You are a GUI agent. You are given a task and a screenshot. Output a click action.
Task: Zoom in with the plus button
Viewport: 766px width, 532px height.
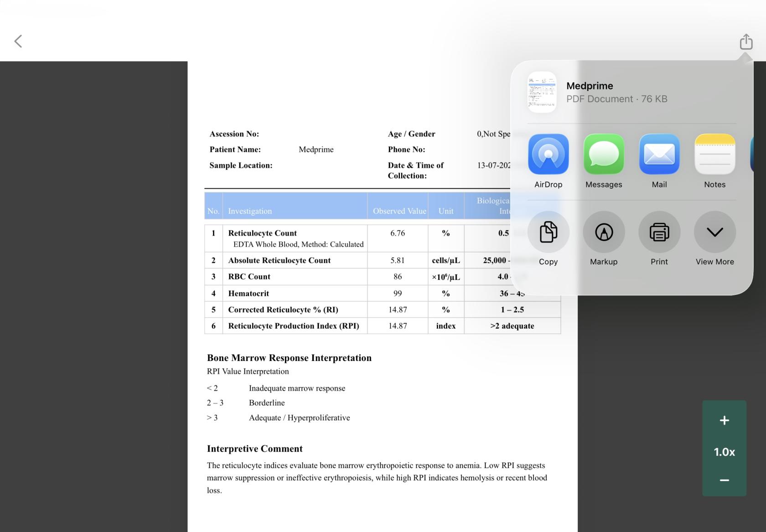[x=724, y=420]
